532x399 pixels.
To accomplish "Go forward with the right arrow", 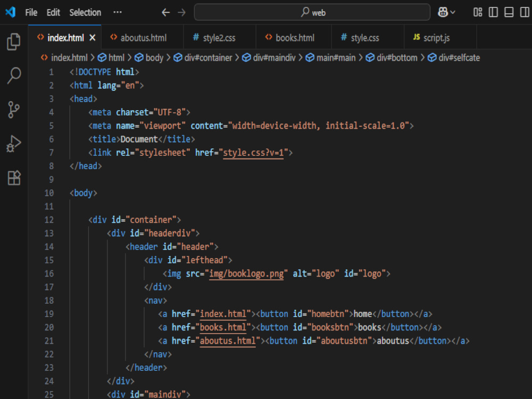I will (182, 13).
